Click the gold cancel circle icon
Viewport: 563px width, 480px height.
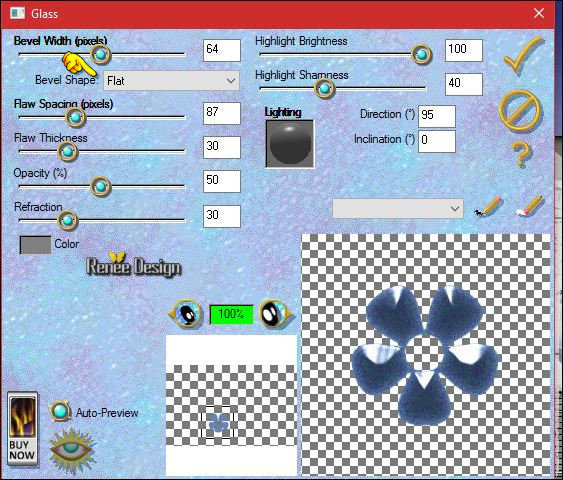tap(520, 111)
